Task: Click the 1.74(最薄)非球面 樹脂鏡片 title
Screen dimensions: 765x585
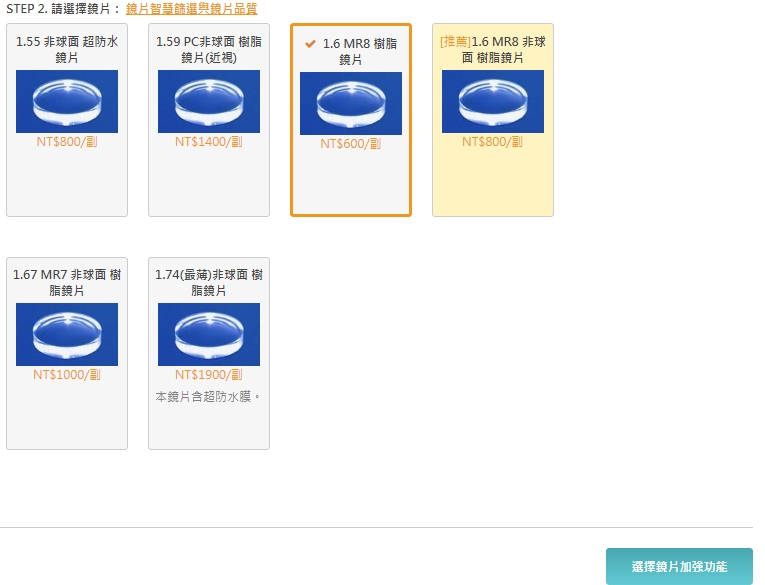Action: coord(209,282)
